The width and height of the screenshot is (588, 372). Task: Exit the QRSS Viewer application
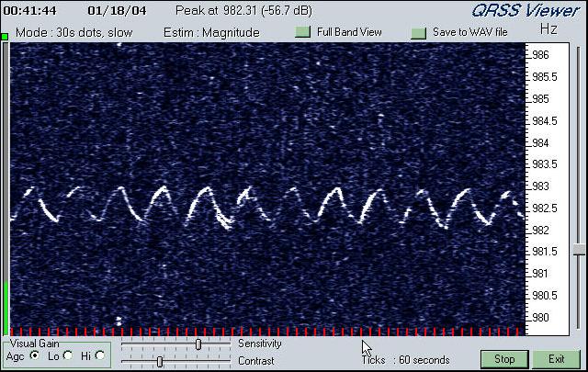[x=556, y=359]
